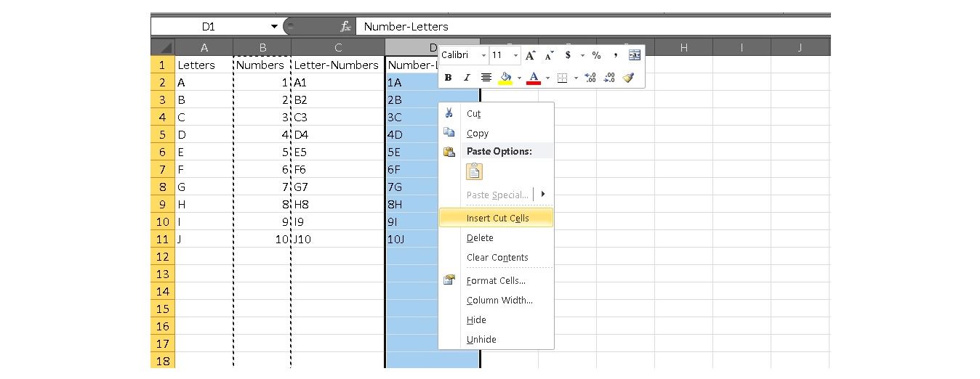Open the Calibri font name dropdown
This screenshot has height=379, width=980.
click(x=483, y=55)
